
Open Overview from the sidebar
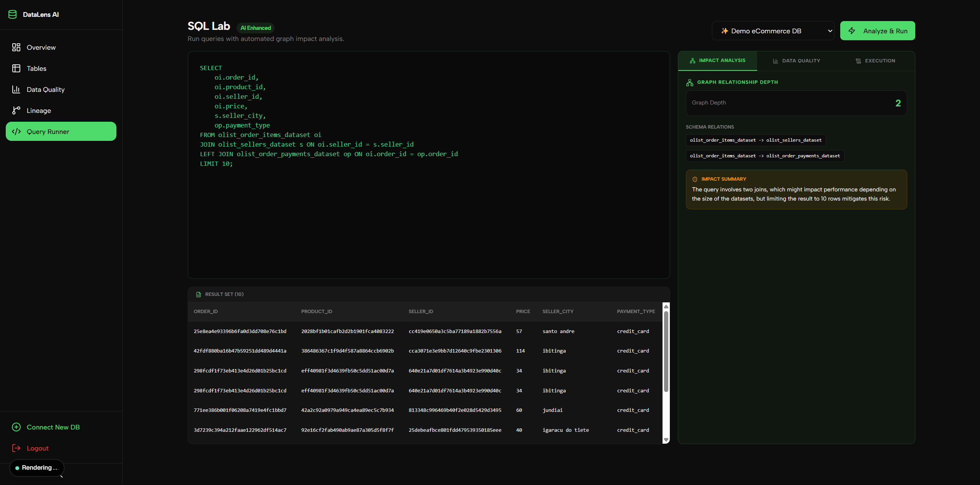16,47
